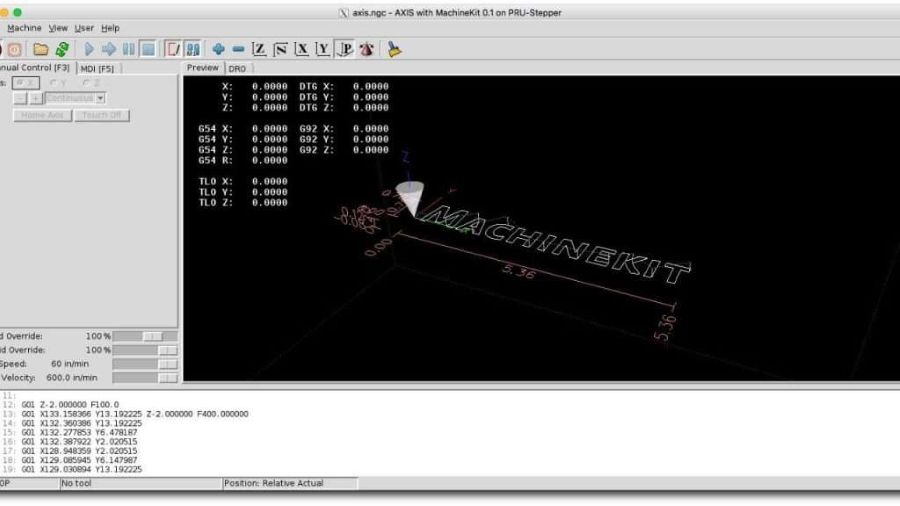Select G-code line 18 X129.085945

pos(79,460)
